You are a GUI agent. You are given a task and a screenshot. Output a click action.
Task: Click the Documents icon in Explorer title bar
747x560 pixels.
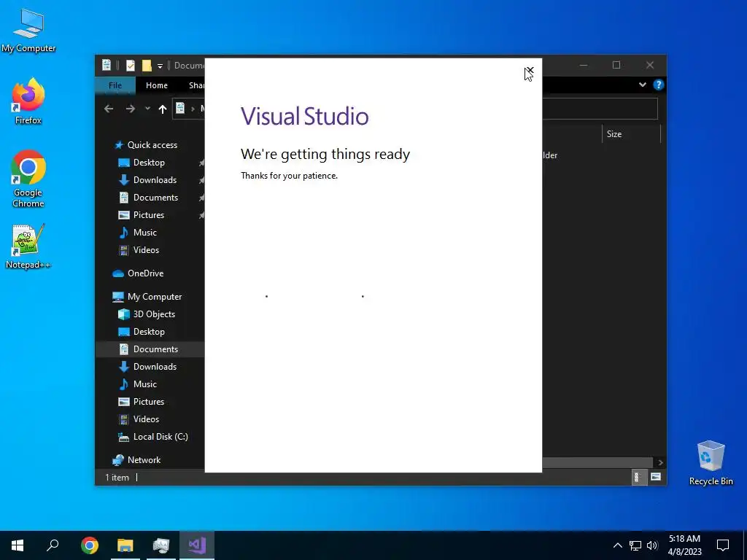107,65
